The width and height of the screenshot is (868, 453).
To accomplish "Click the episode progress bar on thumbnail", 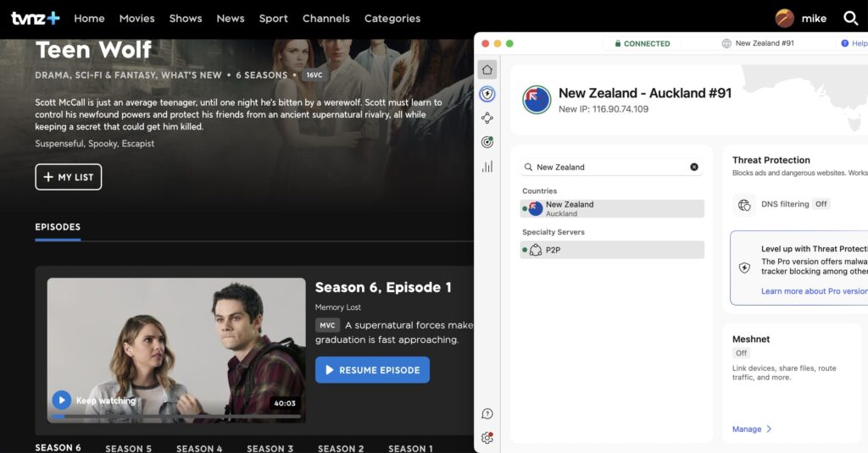I will click(x=176, y=417).
